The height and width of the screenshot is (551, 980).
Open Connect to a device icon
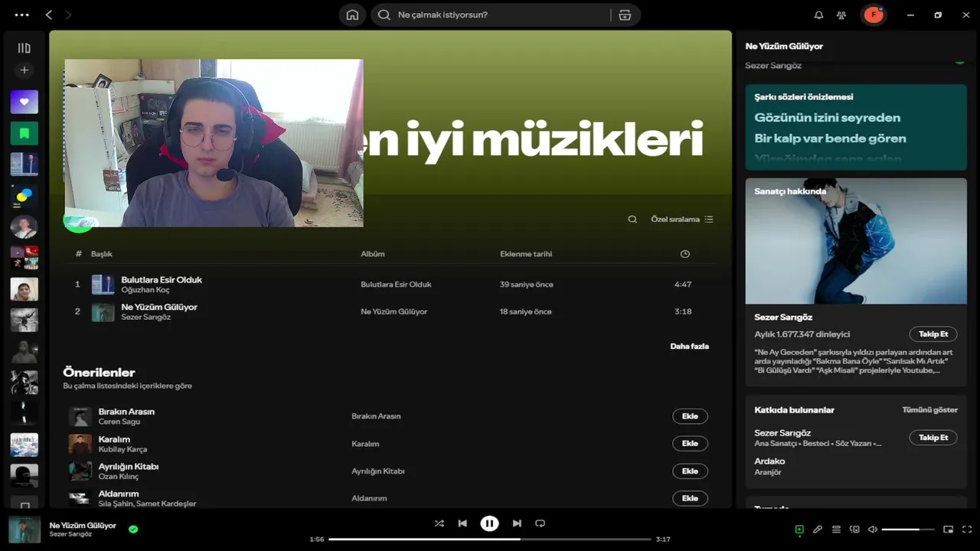point(854,530)
